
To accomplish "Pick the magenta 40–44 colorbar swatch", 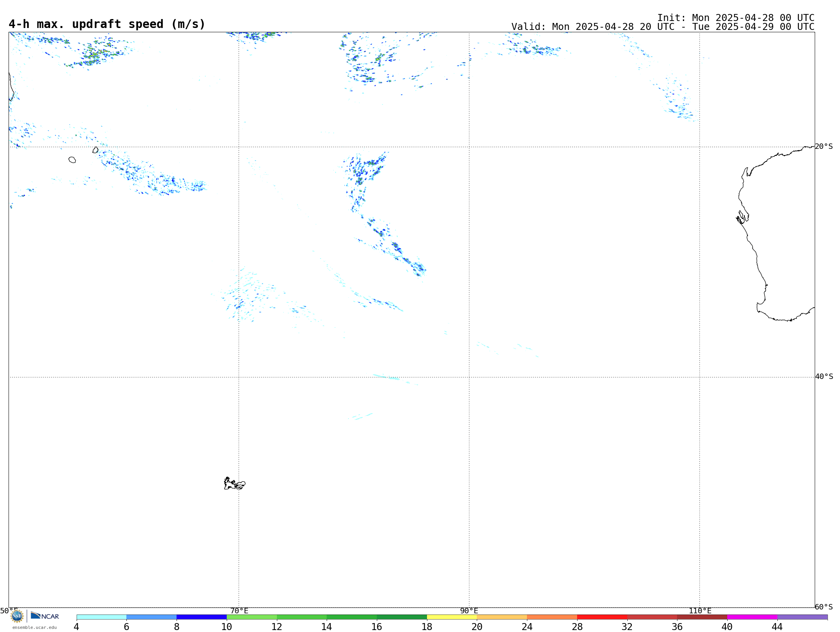I will [752, 617].
